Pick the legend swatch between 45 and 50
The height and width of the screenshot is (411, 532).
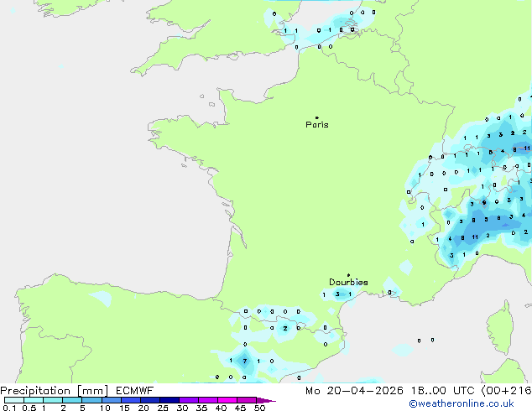(247, 400)
